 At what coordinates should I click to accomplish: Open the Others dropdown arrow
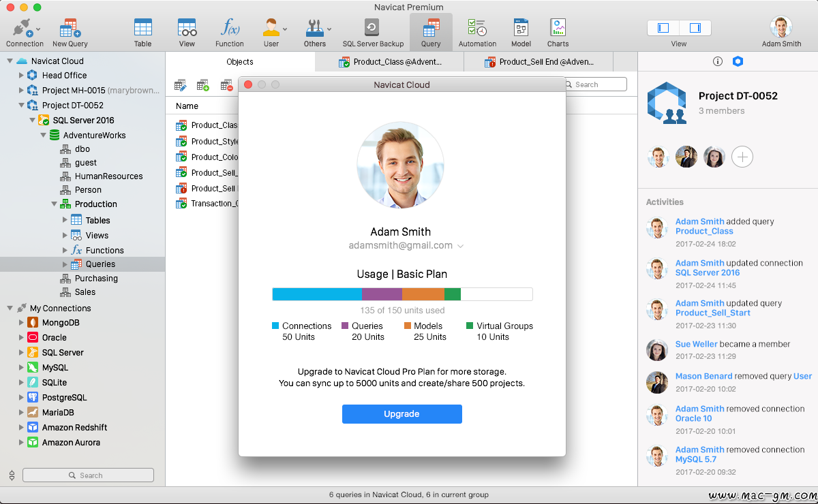(329, 29)
